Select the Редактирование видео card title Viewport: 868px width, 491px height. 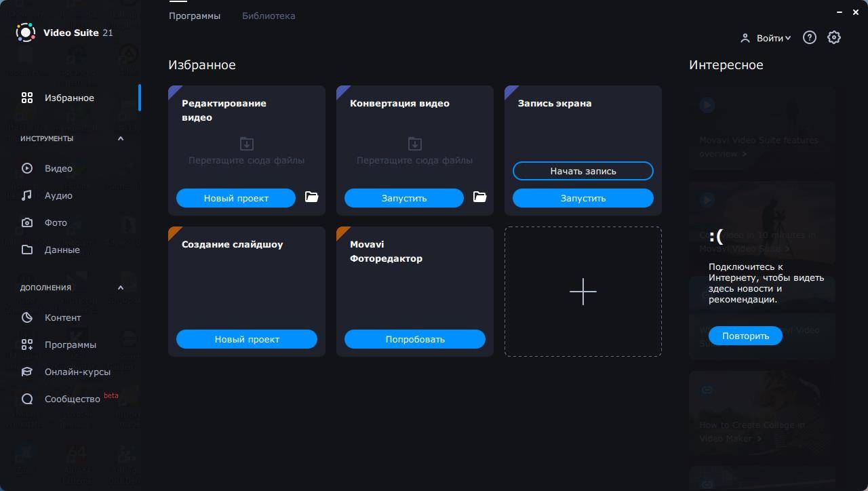point(224,110)
